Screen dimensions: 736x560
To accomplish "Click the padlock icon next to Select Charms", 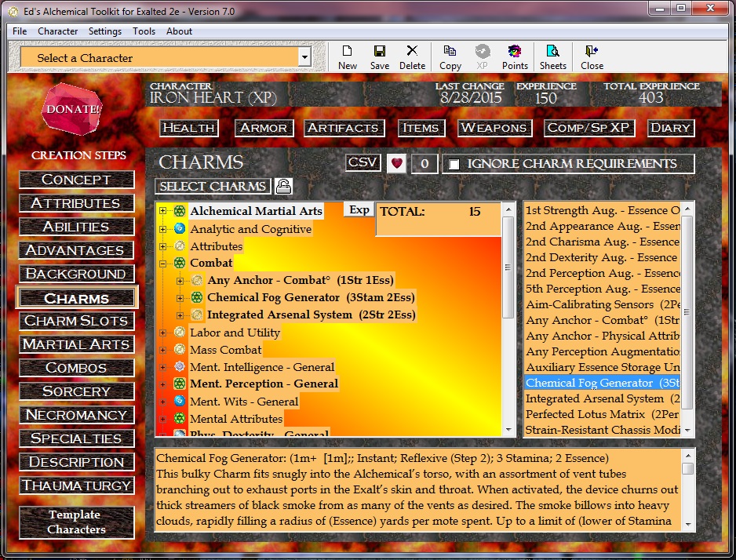I will point(283,186).
